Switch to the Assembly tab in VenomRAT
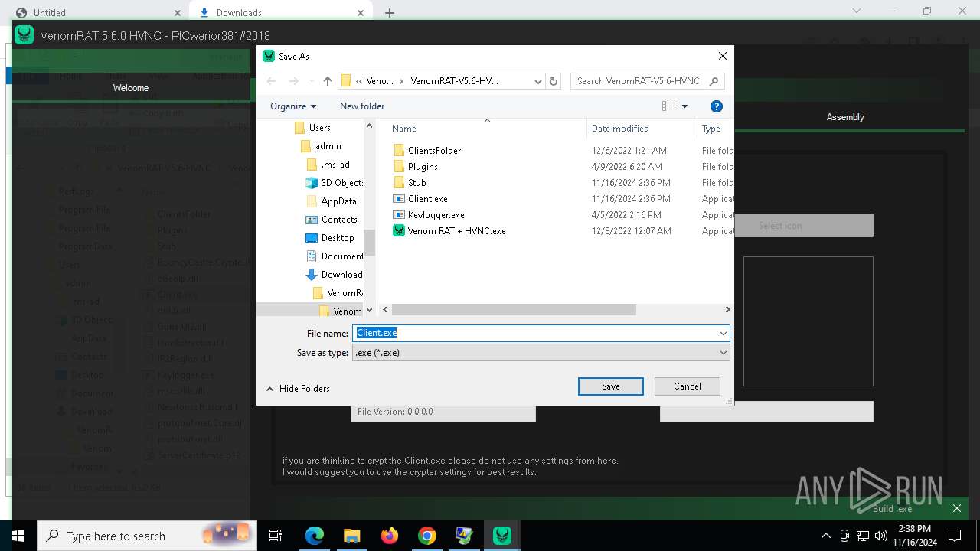 (845, 117)
